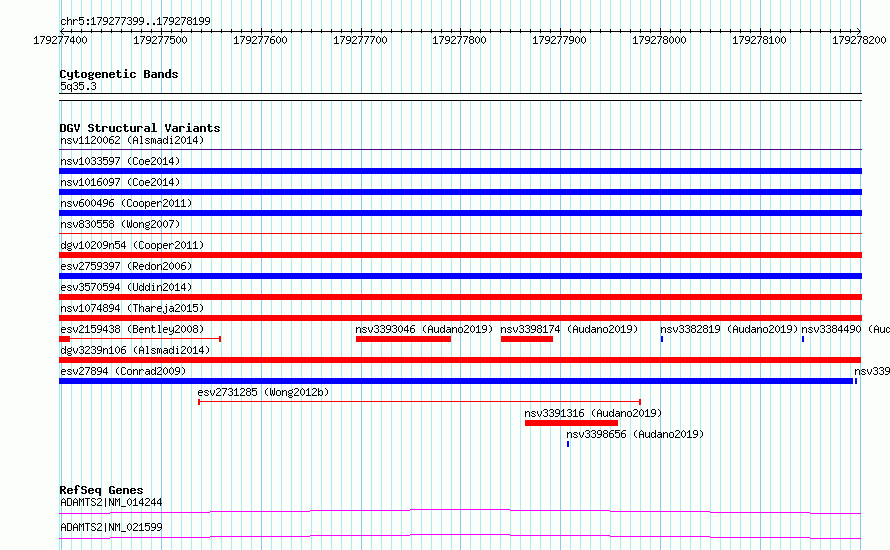Open the nsv3391316 (Audano2019) label
890x550 pixels.
tap(593, 413)
